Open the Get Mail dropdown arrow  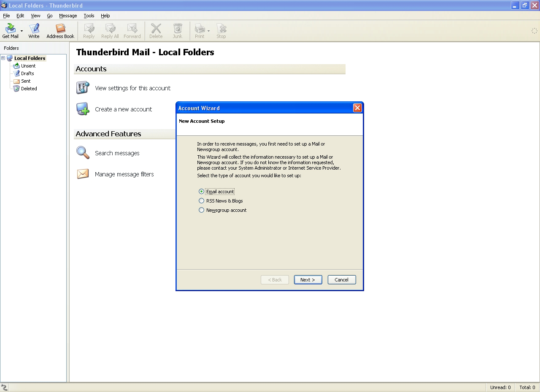(x=22, y=31)
